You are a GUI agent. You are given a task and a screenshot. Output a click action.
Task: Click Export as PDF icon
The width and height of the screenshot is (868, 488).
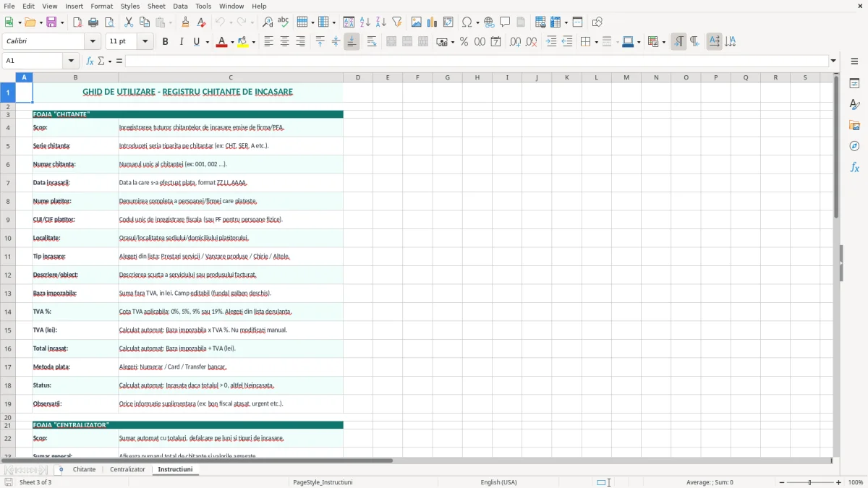click(77, 22)
